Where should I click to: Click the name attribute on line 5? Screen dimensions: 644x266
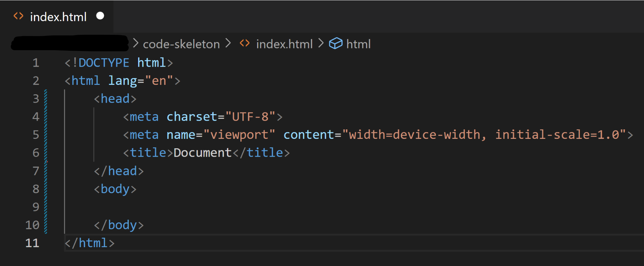click(x=181, y=135)
